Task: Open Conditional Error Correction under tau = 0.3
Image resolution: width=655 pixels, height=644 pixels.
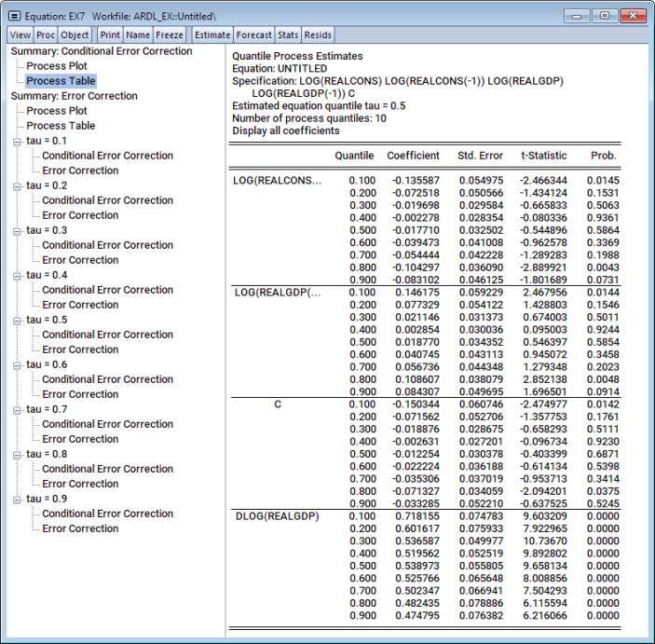Action: point(107,245)
